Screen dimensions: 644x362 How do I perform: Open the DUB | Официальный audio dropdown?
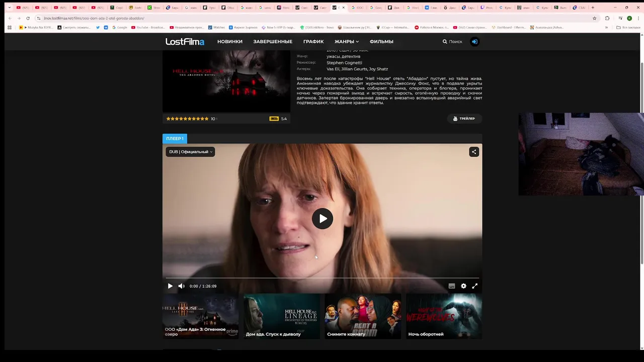point(190,152)
